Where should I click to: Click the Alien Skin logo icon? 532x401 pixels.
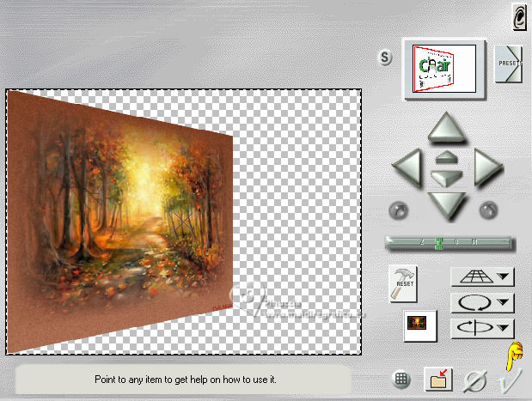(x=519, y=16)
